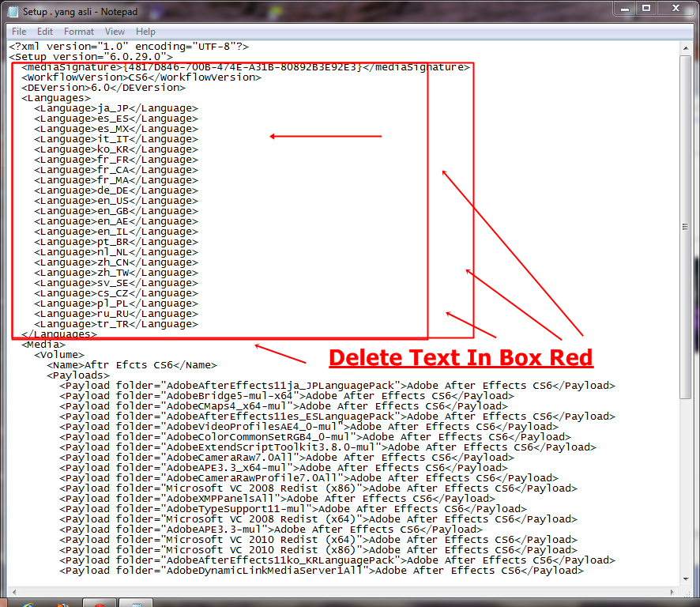
Task: Click the Notepad icon in the title bar
Action: point(13,12)
